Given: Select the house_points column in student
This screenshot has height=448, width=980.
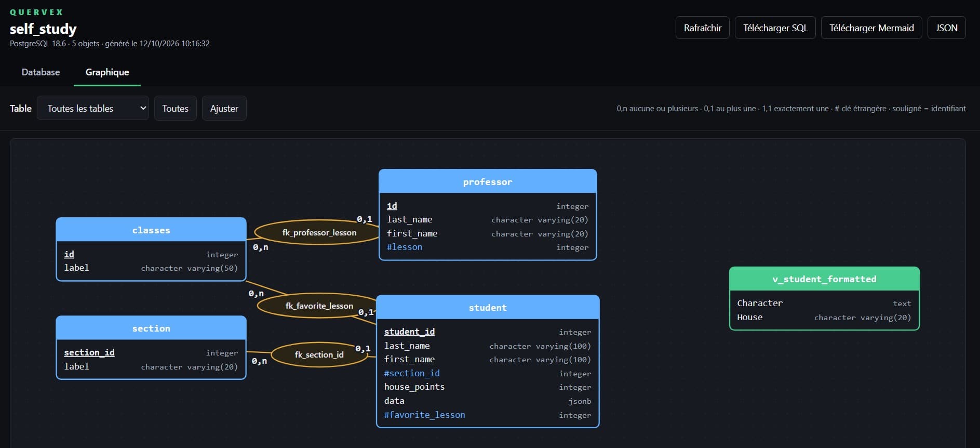Looking at the screenshot, I should 414,387.
